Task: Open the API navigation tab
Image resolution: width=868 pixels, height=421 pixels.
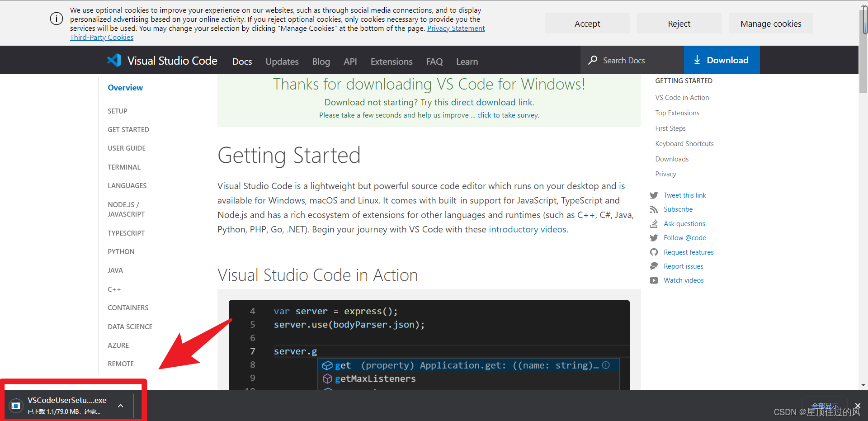Action: (350, 61)
